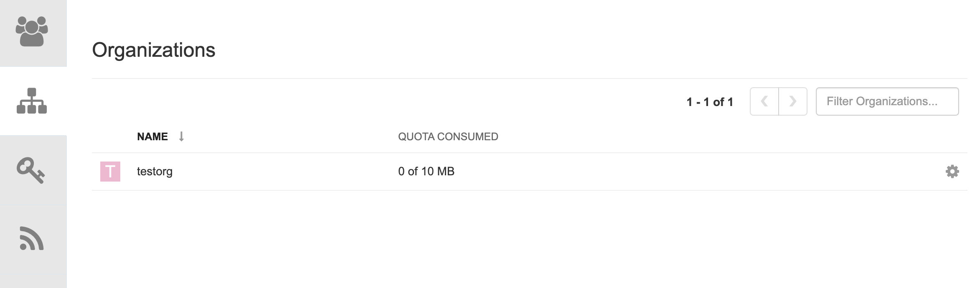Open the Users section in sidebar

[32, 31]
